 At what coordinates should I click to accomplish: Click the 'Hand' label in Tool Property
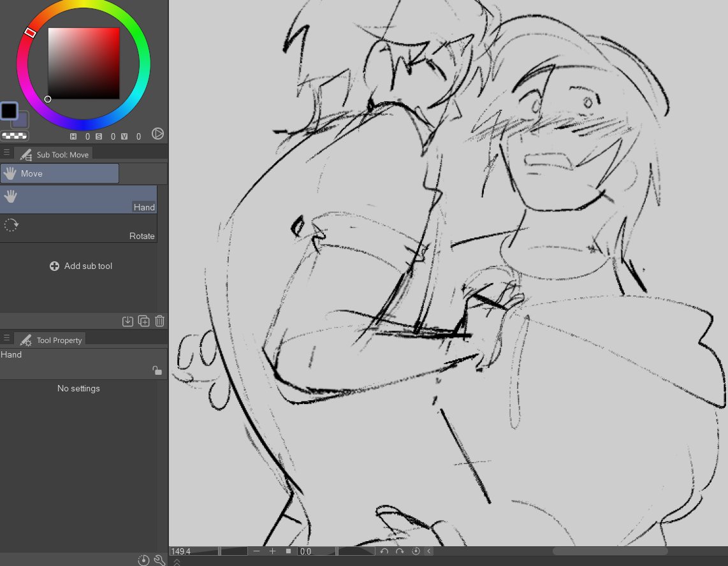pos(11,354)
